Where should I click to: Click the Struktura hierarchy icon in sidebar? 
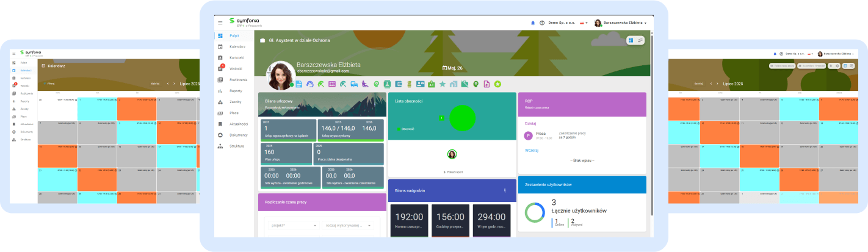pyautogui.click(x=220, y=146)
